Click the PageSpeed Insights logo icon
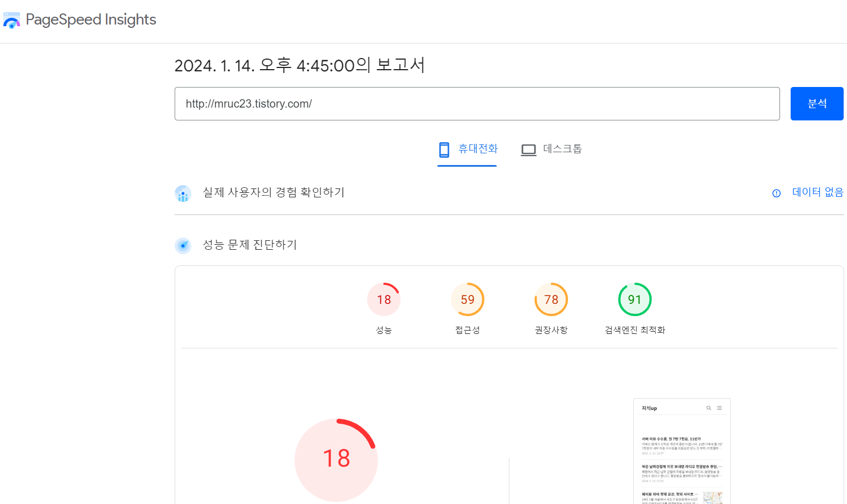Image resolution: width=847 pixels, height=504 pixels. click(12, 20)
